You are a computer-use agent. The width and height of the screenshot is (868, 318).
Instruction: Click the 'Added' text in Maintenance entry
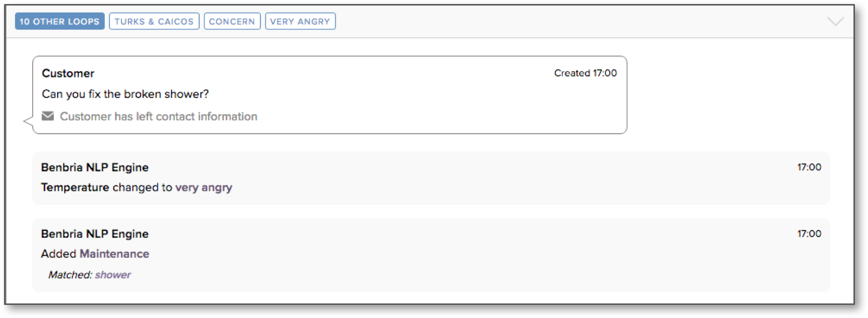(59, 254)
